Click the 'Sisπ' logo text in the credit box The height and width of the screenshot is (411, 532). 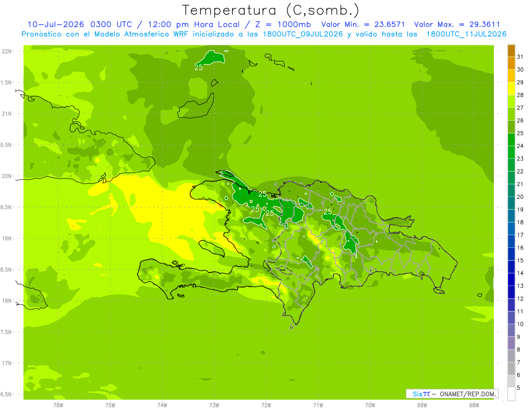coord(421,394)
